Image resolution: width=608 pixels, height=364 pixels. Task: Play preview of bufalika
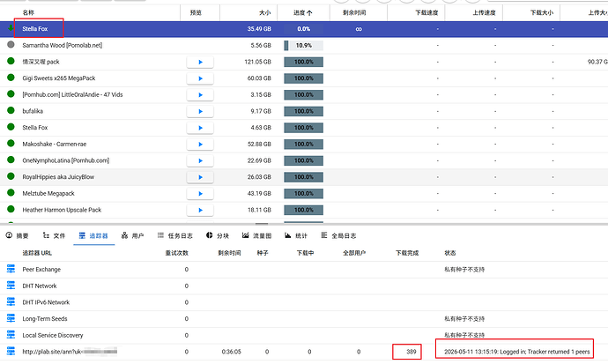pos(200,111)
